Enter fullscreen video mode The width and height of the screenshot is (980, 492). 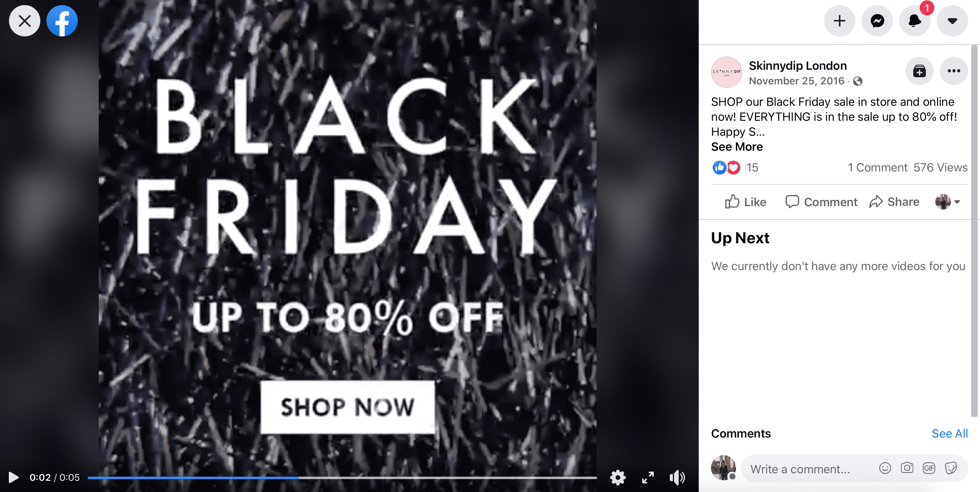648,478
